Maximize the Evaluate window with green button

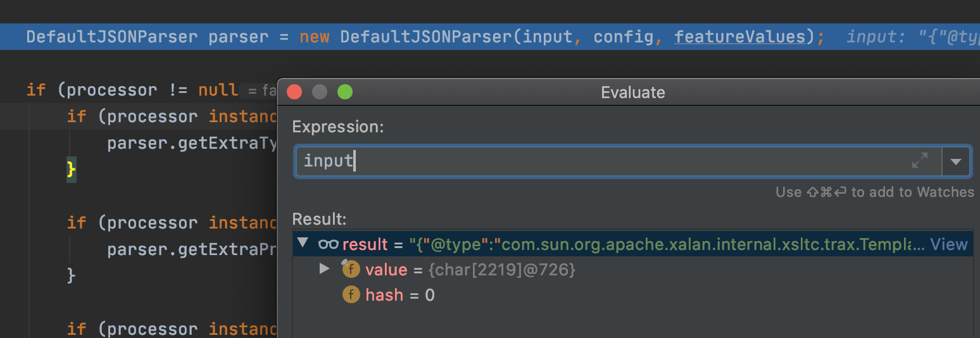tap(344, 92)
